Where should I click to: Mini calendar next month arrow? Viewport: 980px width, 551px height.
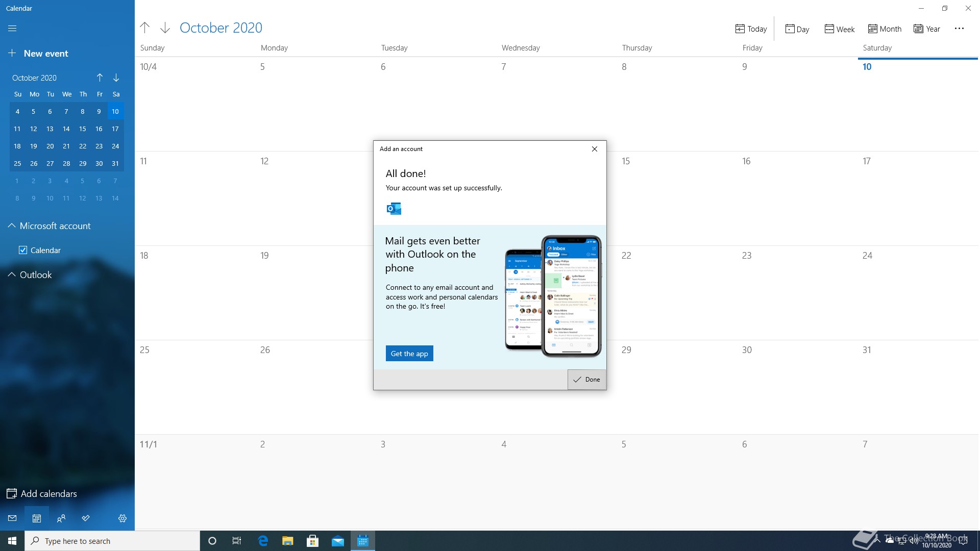pos(116,78)
